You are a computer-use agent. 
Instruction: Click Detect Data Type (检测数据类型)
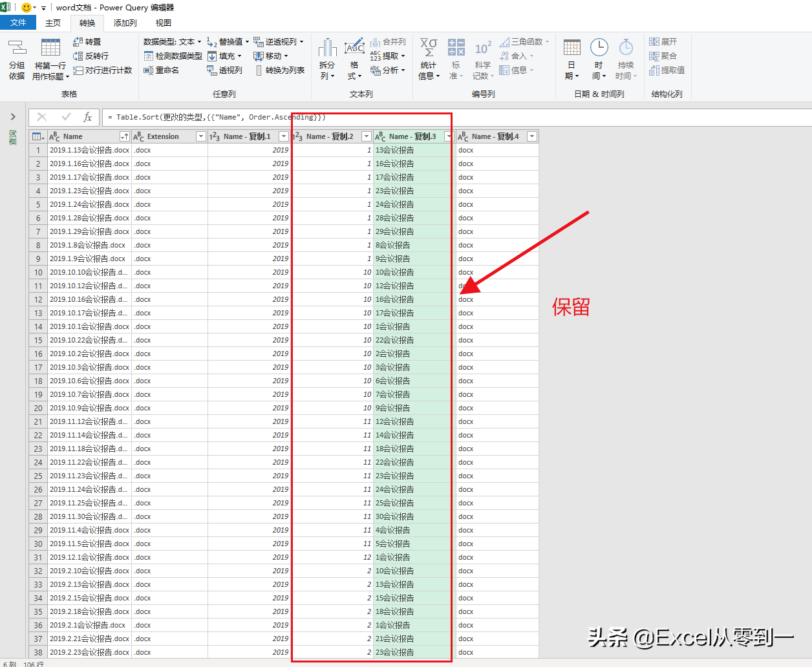[173, 56]
